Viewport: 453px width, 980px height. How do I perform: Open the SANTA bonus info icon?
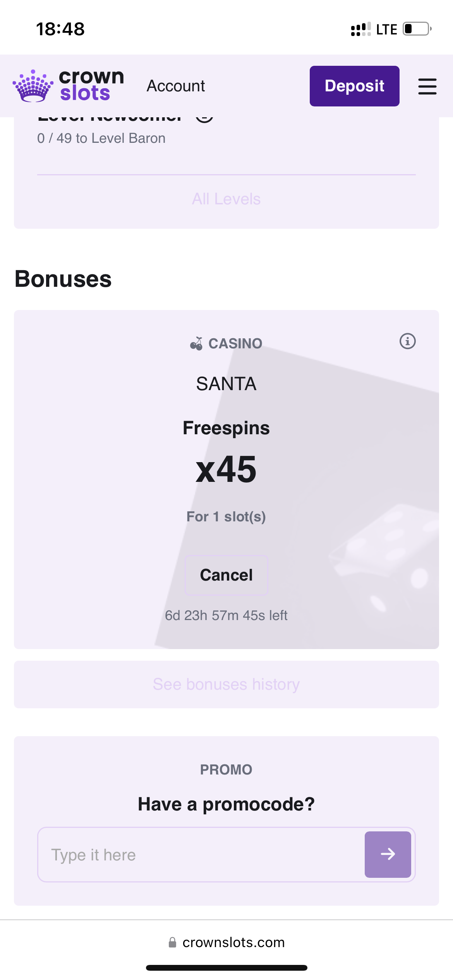pyautogui.click(x=407, y=341)
